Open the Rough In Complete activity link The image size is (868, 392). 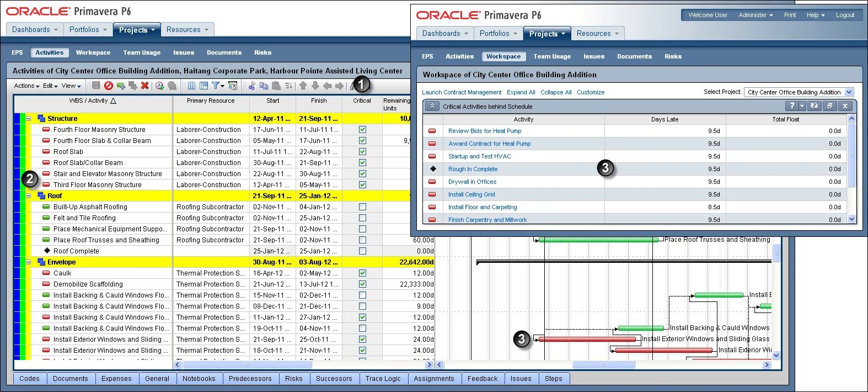click(x=473, y=169)
